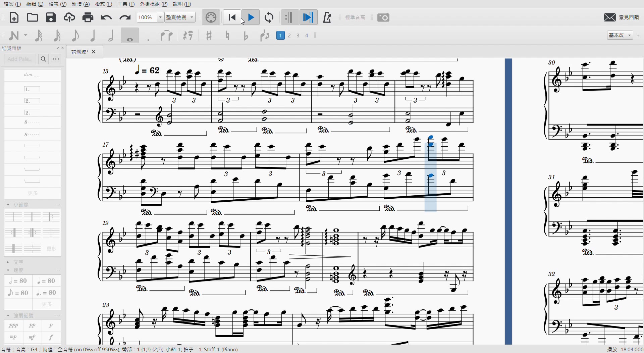Select voice 4
The width and height of the screenshot is (644, 353).
[x=307, y=35]
